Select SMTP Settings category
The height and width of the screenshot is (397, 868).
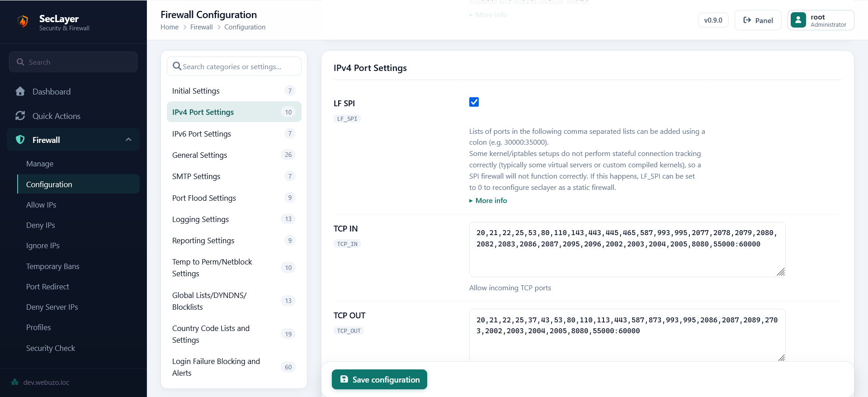234,176
